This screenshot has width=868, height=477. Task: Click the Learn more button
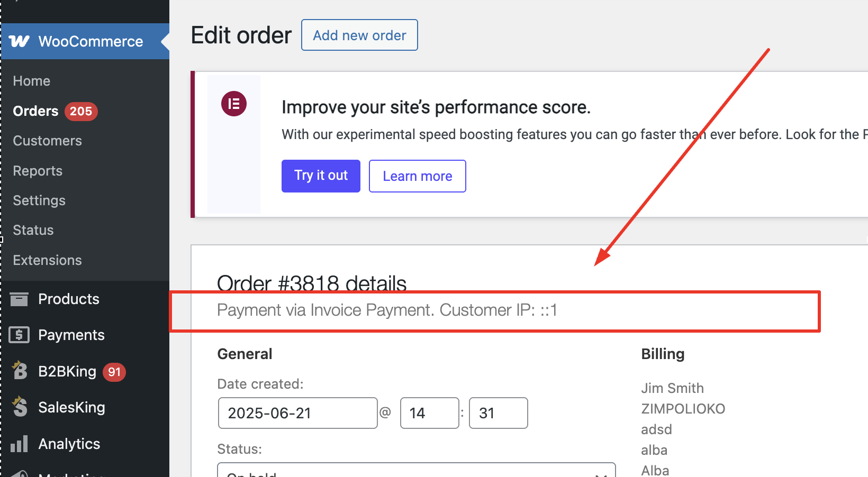click(x=418, y=176)
